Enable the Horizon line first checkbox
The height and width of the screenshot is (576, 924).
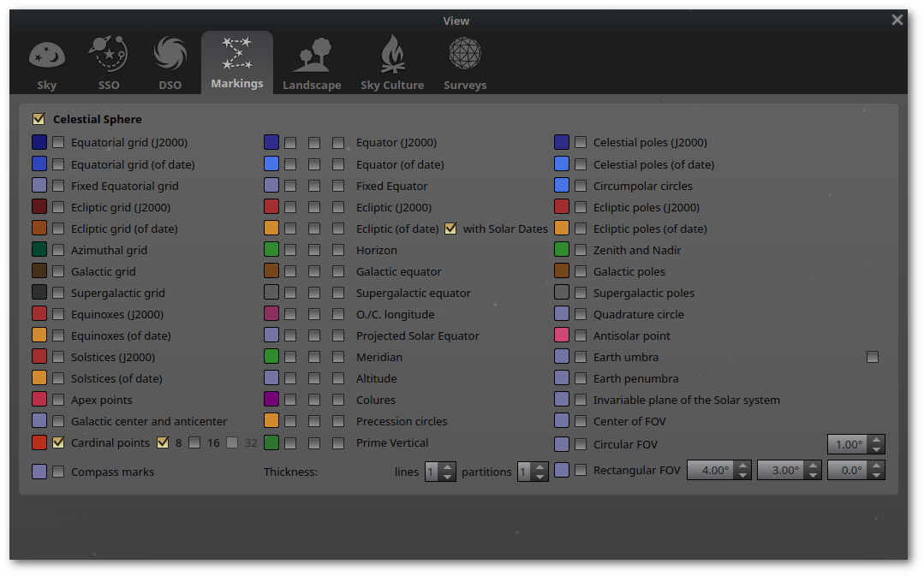290,250
